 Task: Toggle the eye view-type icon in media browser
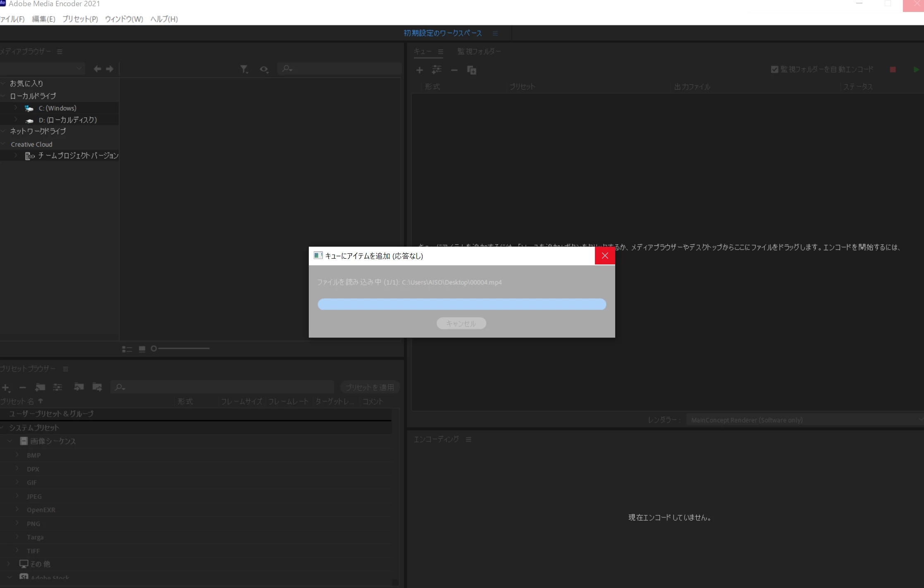click(x=264, y=69)
